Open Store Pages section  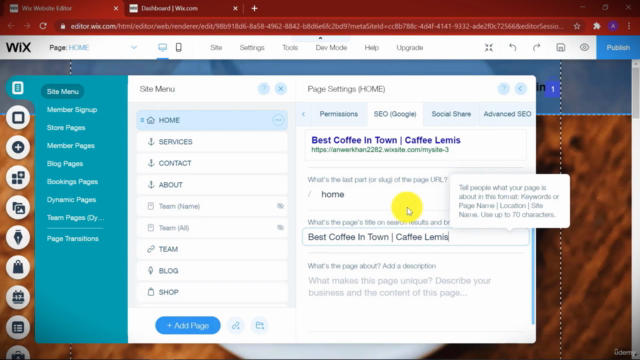click(x=66, y=127)
